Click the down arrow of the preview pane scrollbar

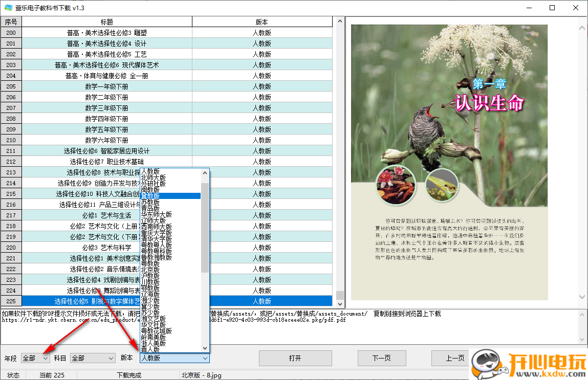pyautogui.click(x=582, y=296)
